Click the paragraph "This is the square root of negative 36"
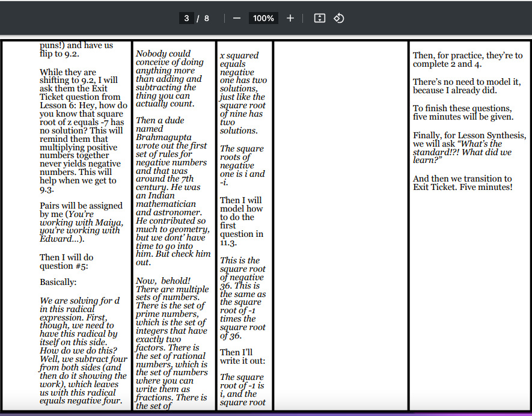 click(x=243, y=298)
